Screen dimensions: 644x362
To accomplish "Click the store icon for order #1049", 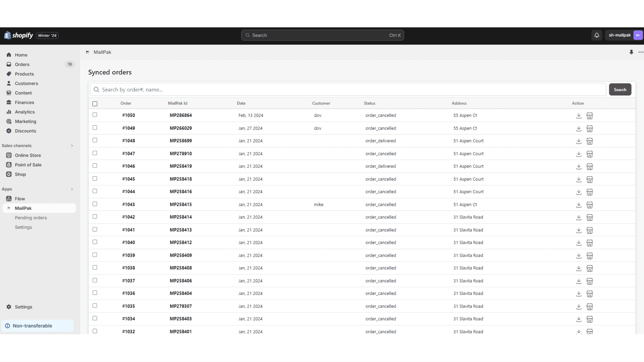I will pos(590,129).
